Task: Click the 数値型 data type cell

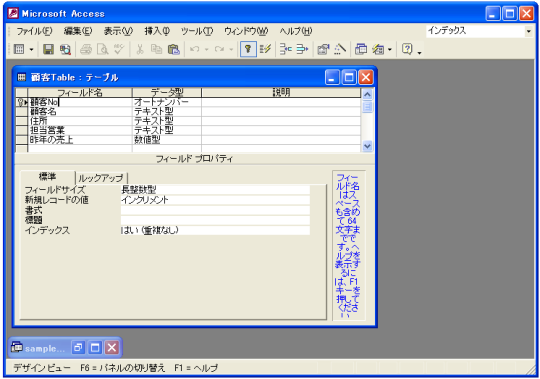Action: point(167,139)
